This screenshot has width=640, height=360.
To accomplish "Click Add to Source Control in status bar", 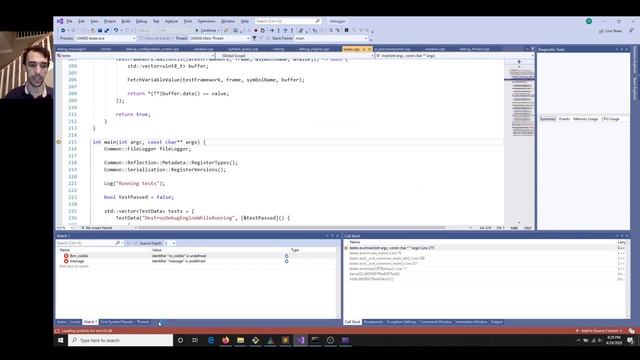I will (599, 331).
